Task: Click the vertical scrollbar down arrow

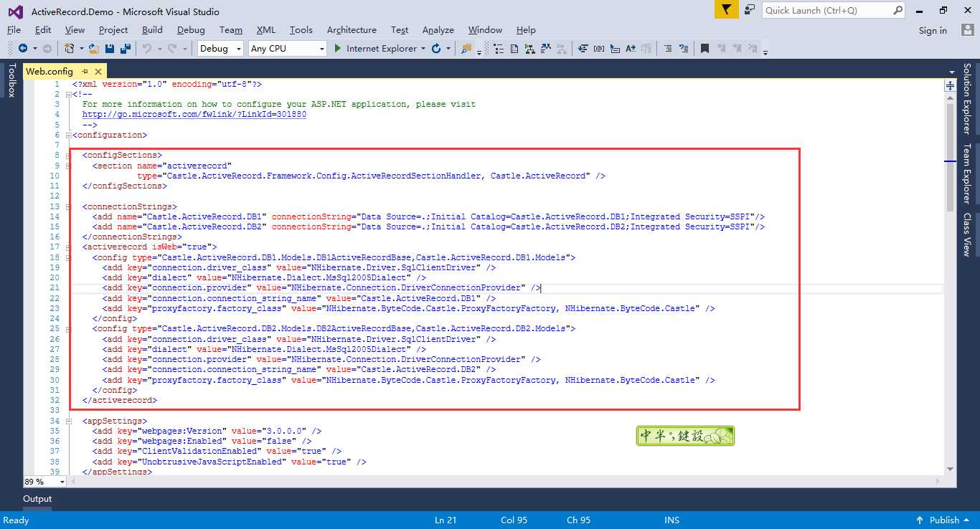Action: click(x=950, y=468)
